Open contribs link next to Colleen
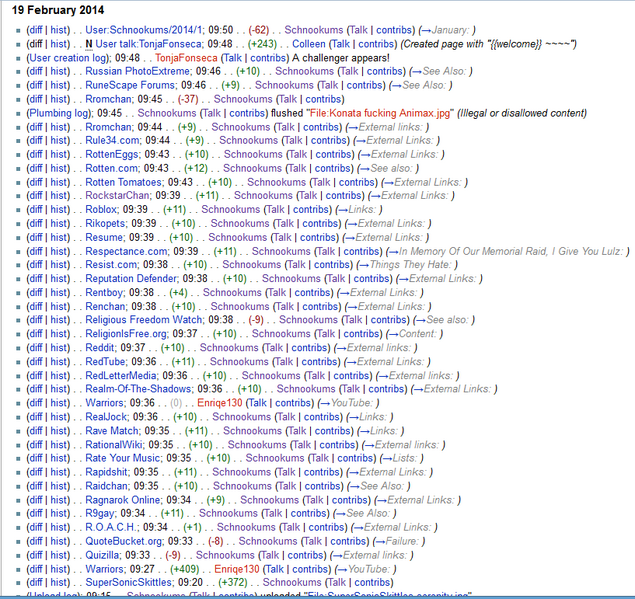The width and height of the screenshot is (635, 599). tap(377, 44)
